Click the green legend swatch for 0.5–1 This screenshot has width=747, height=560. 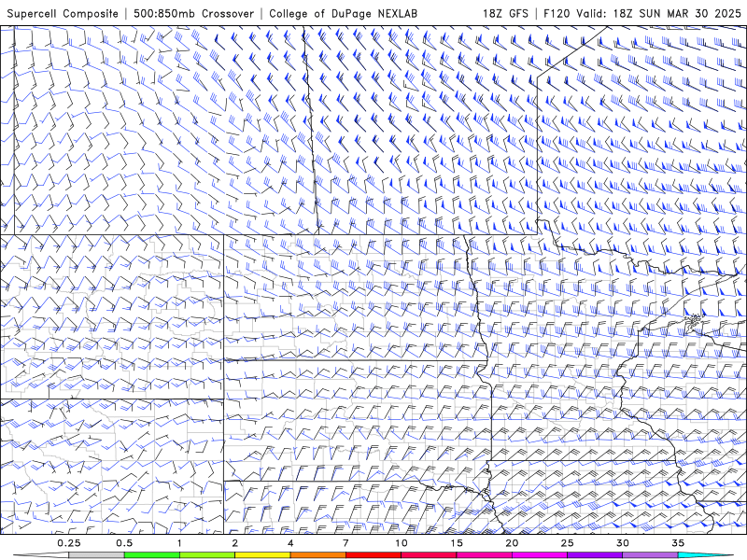coord(151,555)
